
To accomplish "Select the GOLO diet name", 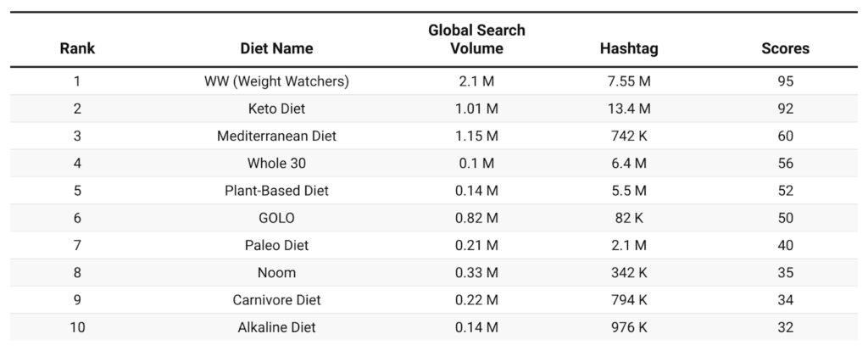I will click(x=276, y=218).
